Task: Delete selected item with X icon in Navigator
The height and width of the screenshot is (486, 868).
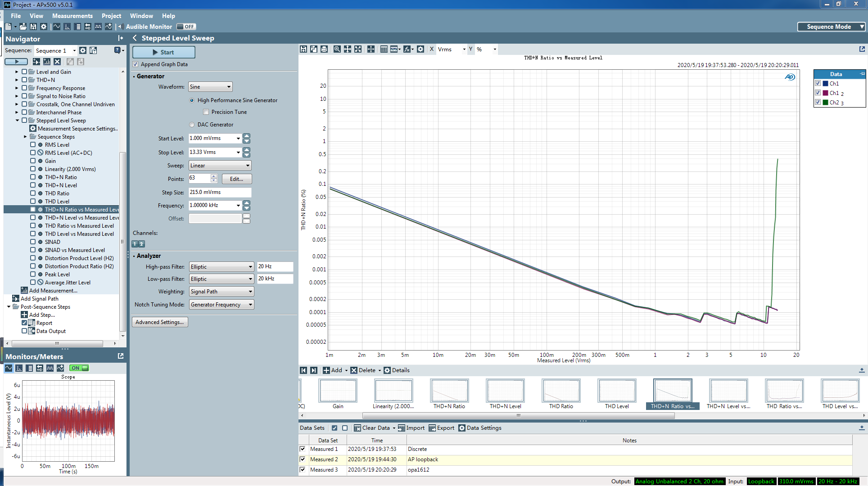Action: [x=57, y=62]
